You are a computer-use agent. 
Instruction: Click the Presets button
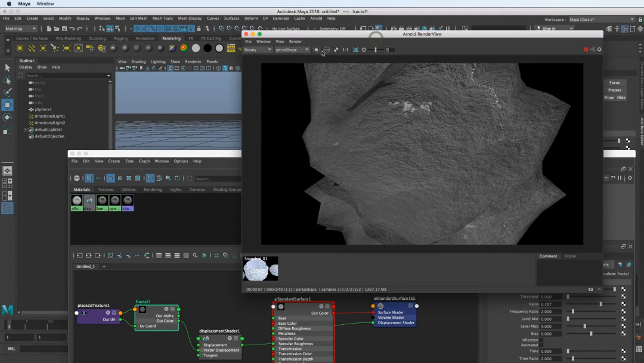coord(614,90)
